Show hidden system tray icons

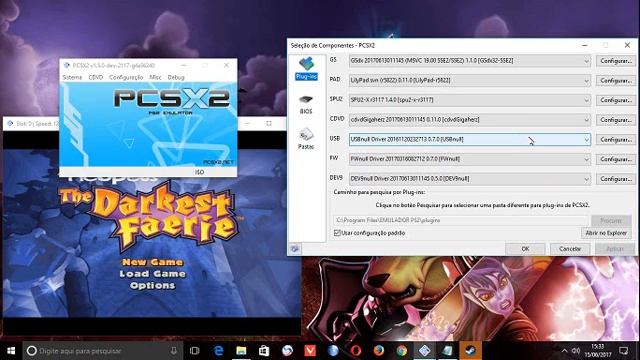click(x=564, y=351)
